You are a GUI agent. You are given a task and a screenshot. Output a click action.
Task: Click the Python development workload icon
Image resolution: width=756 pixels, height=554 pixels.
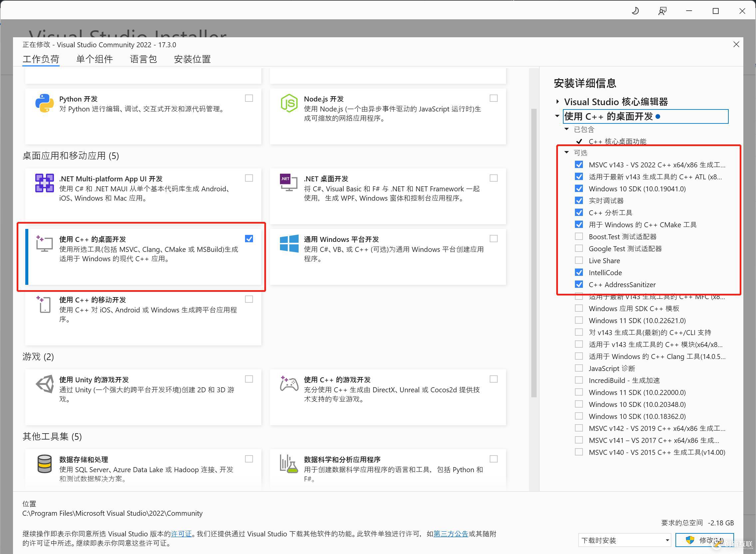point(44,103)
